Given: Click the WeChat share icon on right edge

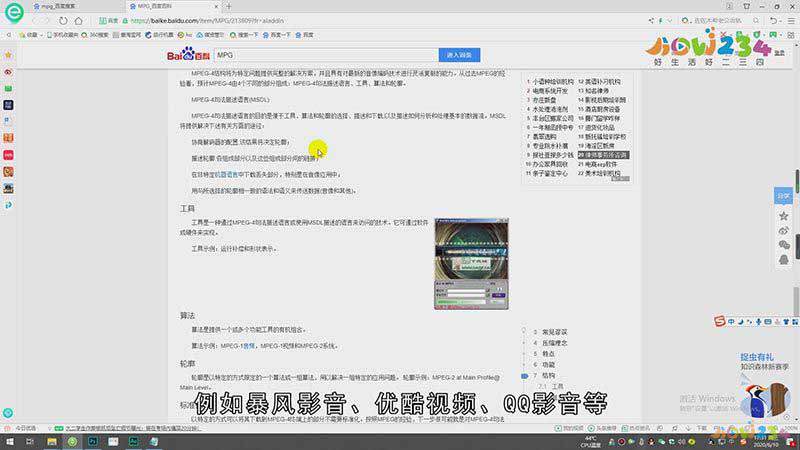Looking at the screenshot, I should [784, 245].
